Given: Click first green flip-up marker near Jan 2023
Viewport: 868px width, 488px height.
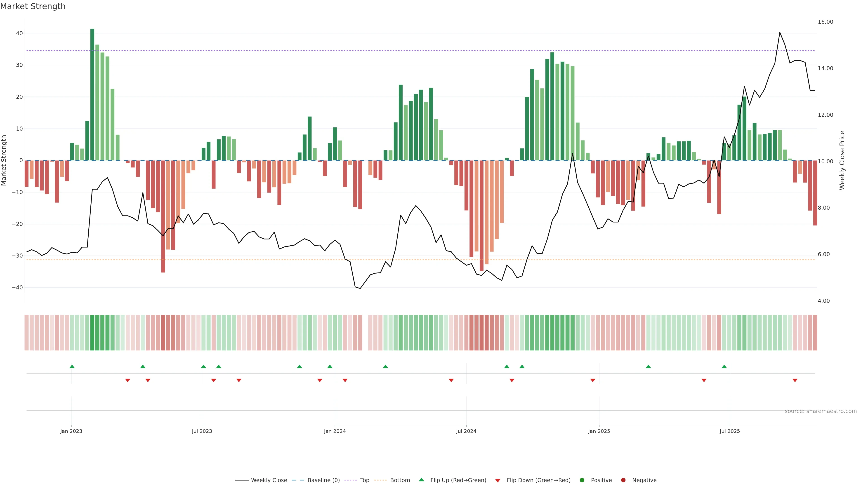Looking at the screenshot, I should (72, 366).
